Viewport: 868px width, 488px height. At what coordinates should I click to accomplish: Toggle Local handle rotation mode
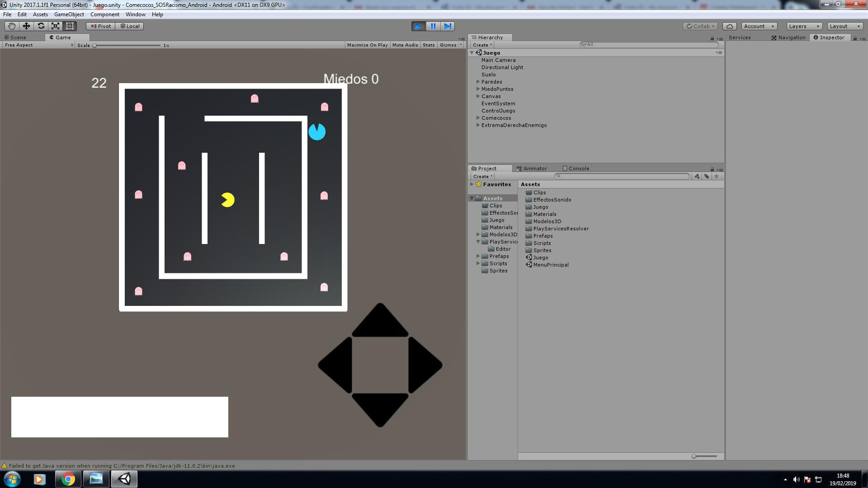coord(130,26)
